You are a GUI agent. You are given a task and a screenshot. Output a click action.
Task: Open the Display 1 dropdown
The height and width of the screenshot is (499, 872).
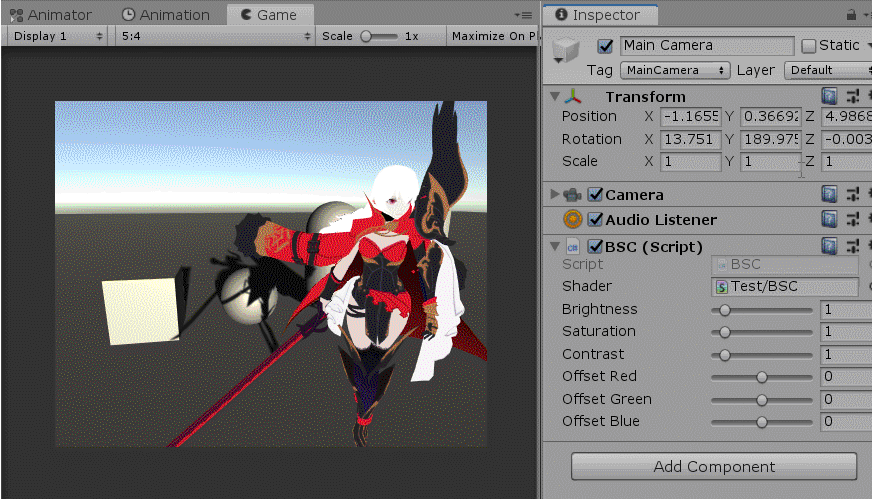coord(58,36)
